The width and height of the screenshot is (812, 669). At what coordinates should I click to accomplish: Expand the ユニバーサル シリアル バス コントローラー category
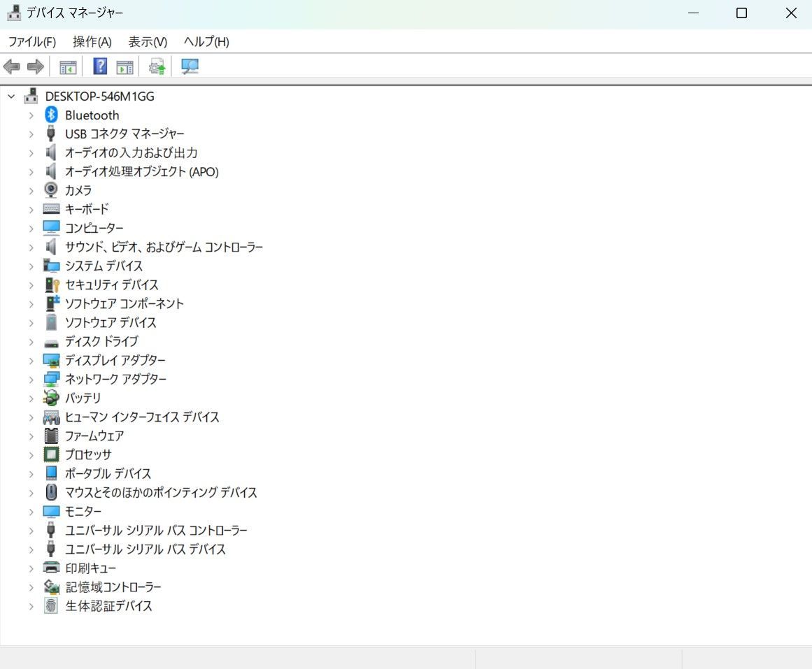[31, 531]
